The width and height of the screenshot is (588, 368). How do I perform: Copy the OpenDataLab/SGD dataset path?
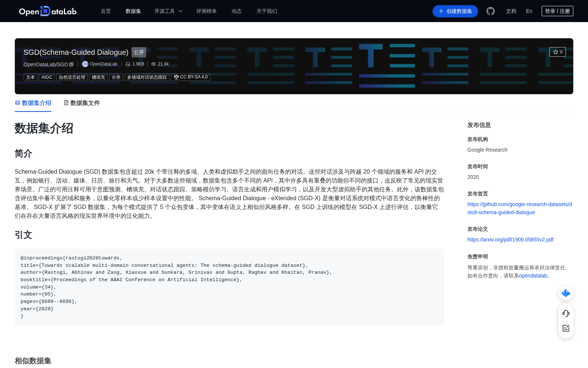[71, 64]
